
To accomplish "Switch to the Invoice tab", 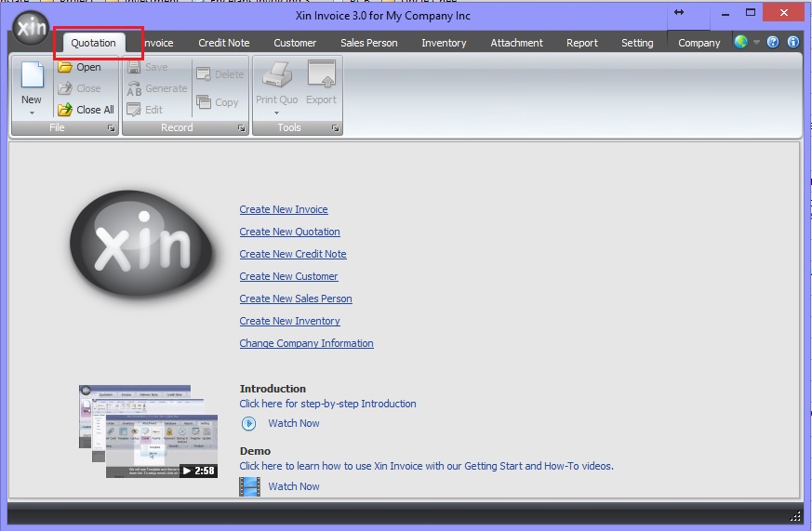I will [157, 43].
